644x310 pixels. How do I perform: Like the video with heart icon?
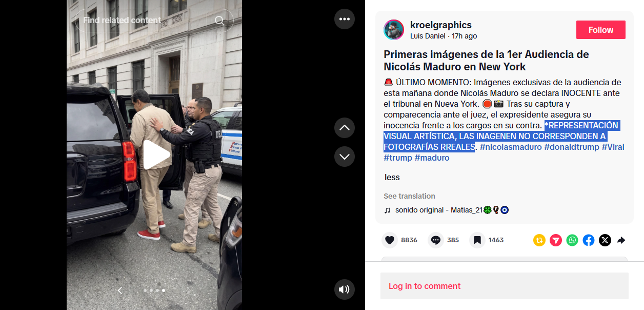point(390,240)
